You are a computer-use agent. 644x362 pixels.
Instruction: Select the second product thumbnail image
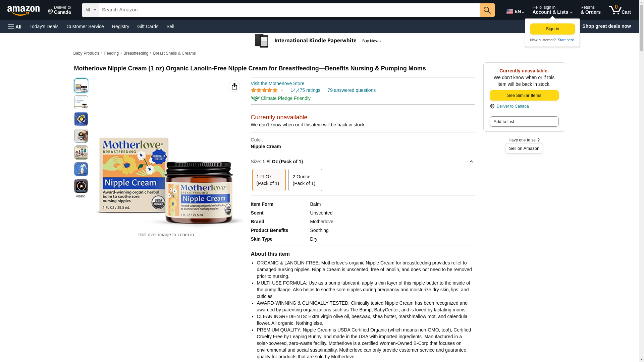click(81, 102)
